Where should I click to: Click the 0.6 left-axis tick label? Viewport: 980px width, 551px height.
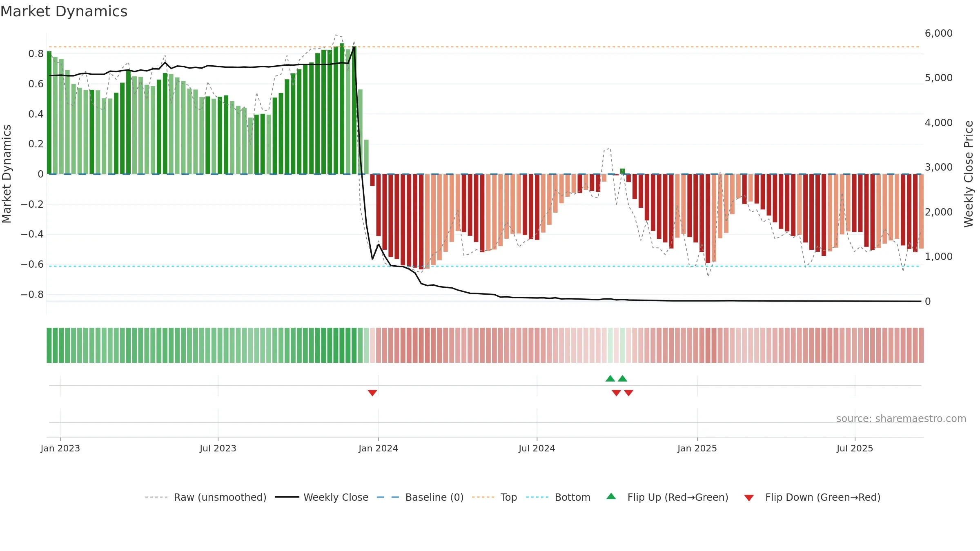(36, 84)
